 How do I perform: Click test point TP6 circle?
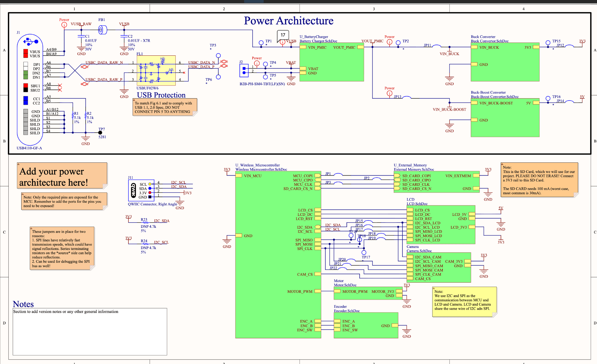pos(218,77)
